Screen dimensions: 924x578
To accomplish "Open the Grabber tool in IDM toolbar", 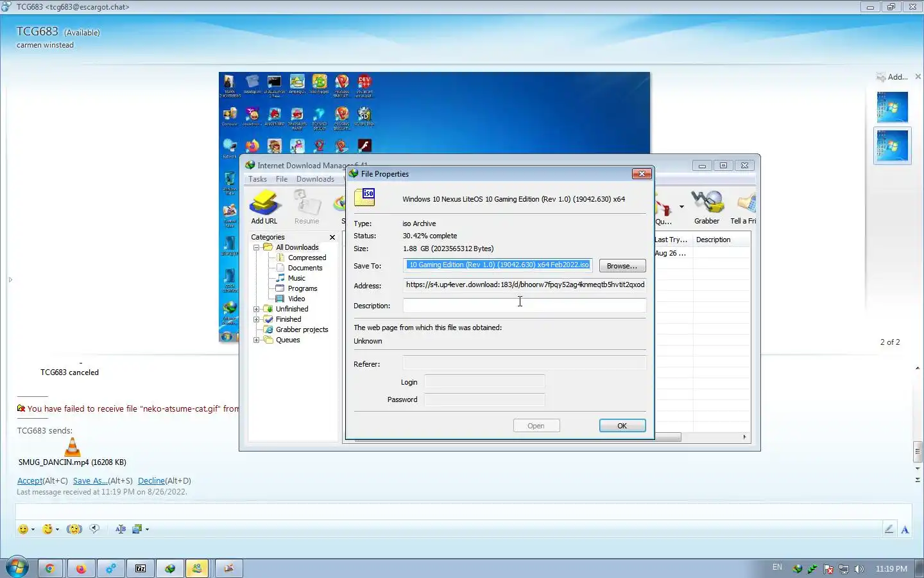I will [706, 207].
